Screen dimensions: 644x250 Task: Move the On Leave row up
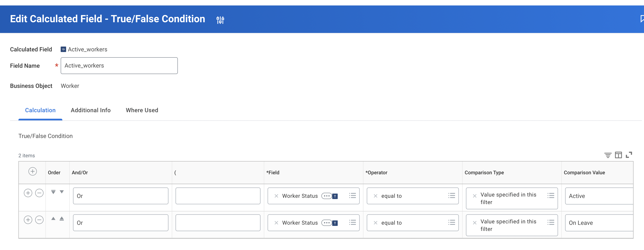[53, 219]
